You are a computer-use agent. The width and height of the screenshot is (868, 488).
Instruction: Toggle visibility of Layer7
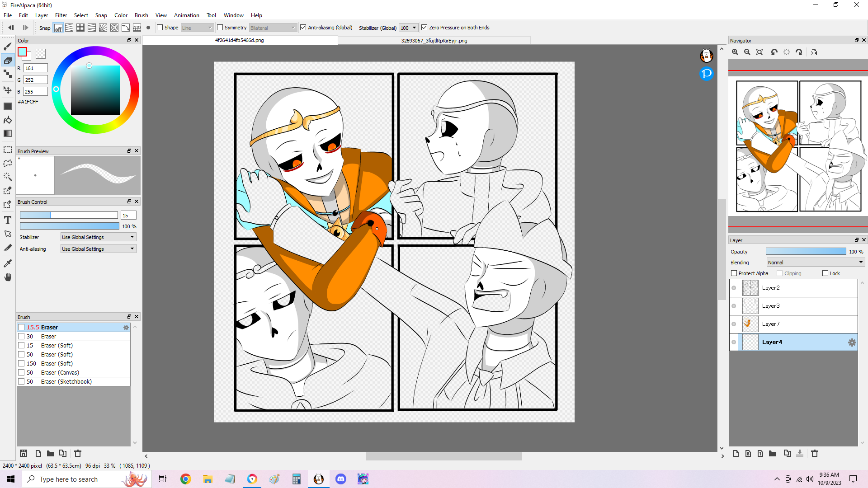[734, 324]
